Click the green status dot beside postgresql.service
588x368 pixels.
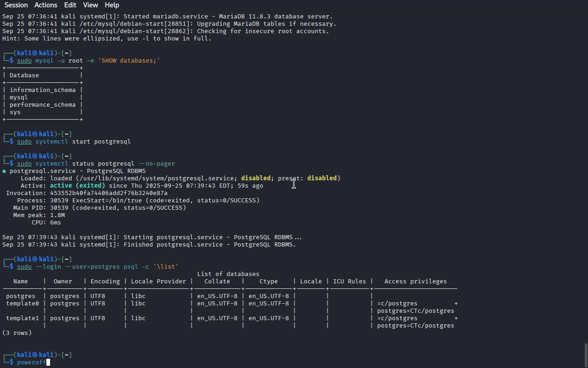pos(4,171)
